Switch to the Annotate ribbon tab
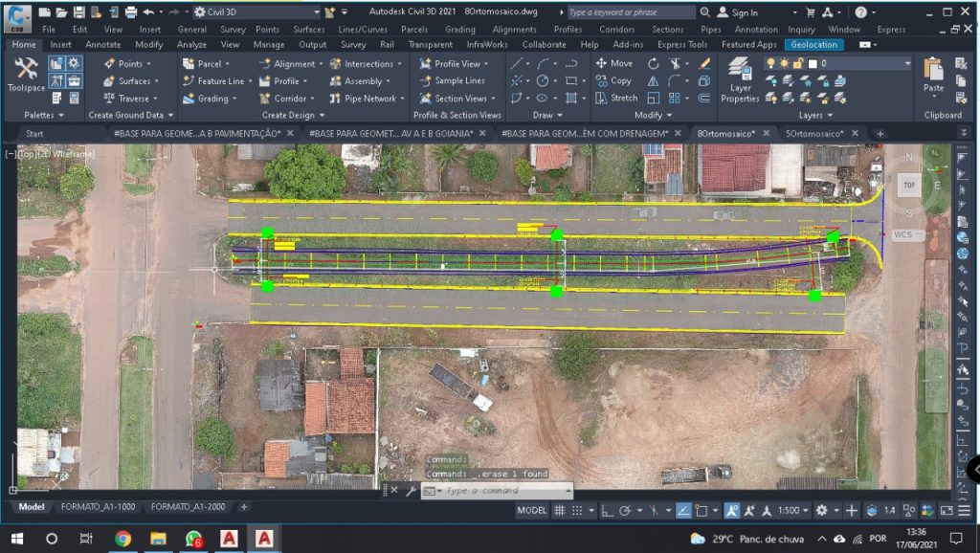Screen dimensions: 980x553 103,44
